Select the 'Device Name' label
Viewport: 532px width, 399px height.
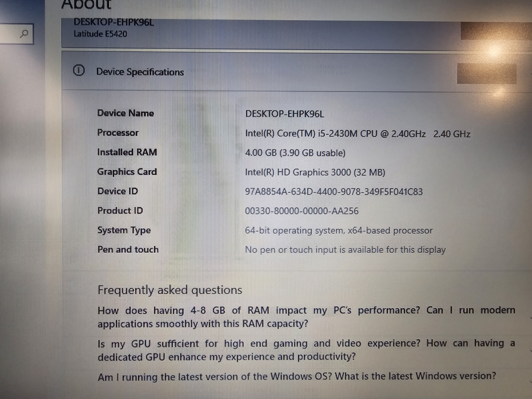[x=125, y=113]
